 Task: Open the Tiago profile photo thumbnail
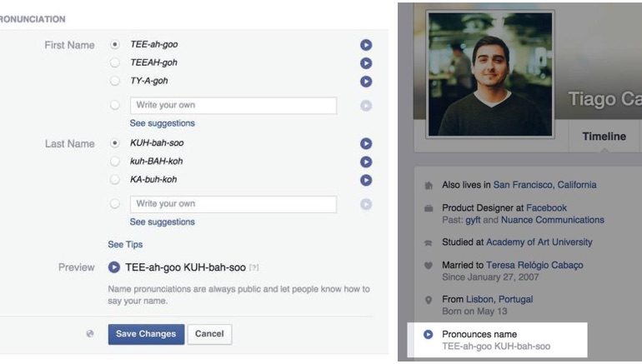tap(490, 73)
